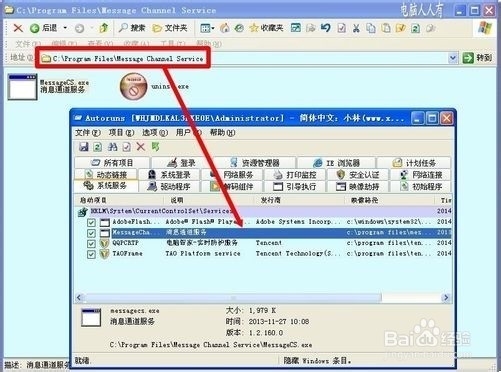Uncheck the TAOFrame service entry
The width and height of the screenshot is (501, 372).
click(91, 254)
